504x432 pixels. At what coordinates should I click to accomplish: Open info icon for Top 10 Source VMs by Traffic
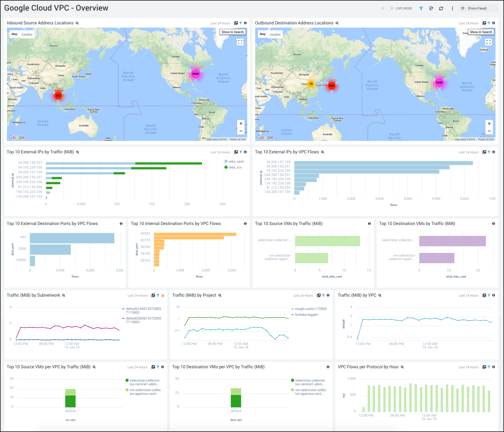(x=369, y=224)
